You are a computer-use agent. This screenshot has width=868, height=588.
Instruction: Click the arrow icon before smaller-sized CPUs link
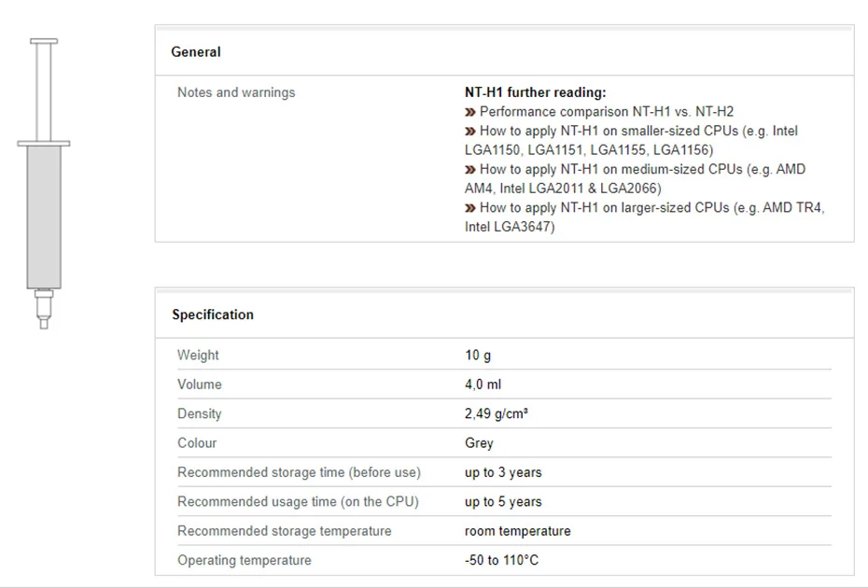470,132
